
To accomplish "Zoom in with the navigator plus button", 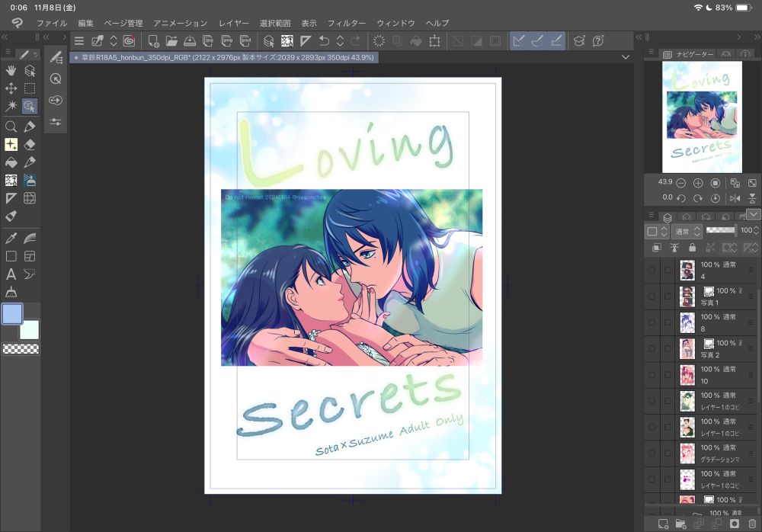I will pos(698,183).
